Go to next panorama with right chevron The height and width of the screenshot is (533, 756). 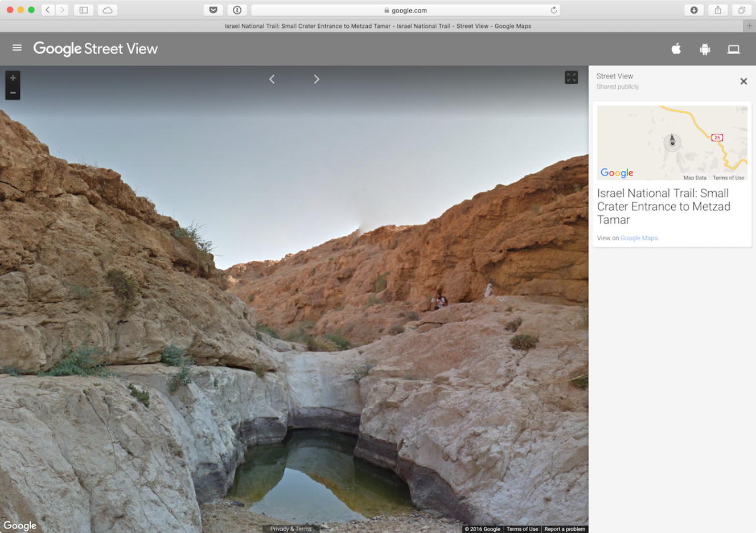(x=317, y=79)
